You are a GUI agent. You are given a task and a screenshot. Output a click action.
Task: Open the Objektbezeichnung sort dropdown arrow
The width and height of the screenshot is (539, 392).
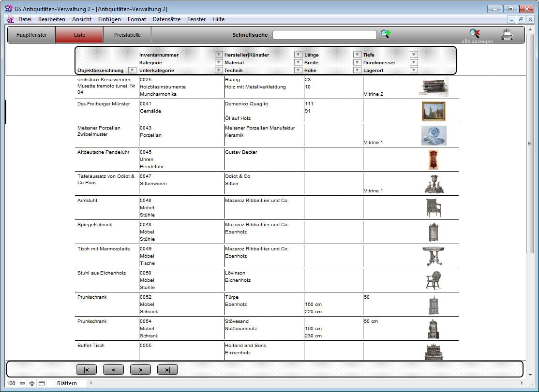132,70
